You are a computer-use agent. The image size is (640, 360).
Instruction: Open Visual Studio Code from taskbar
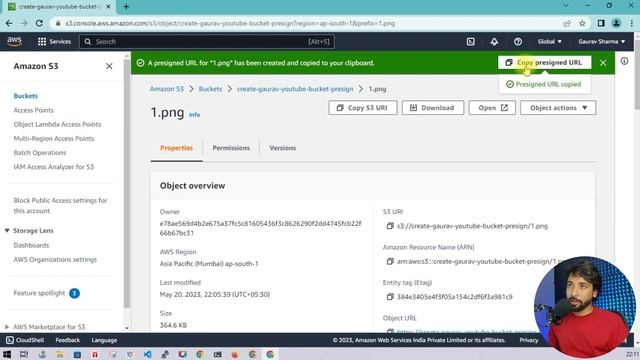pos(148,354)
